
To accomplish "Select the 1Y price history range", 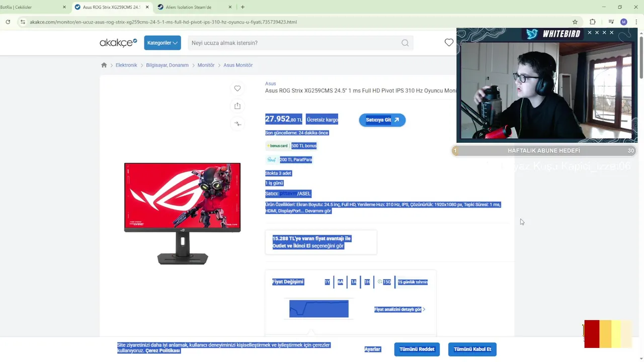I will [x=327, y=282].
